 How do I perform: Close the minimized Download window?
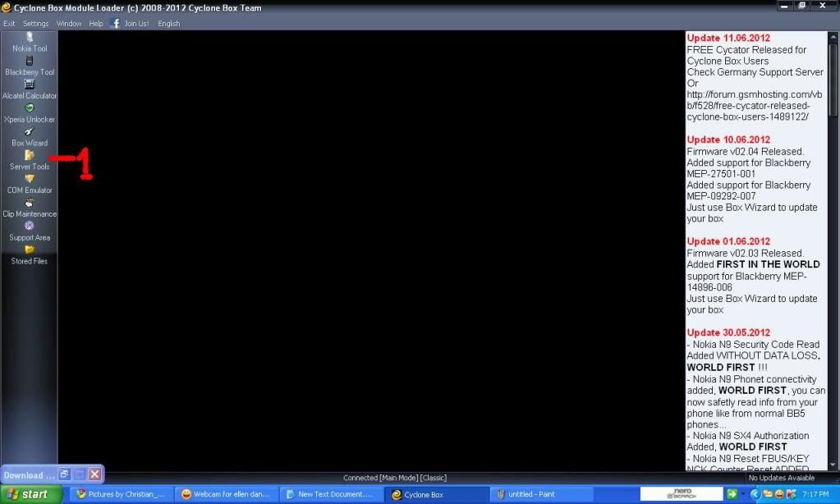coord(94,474)
